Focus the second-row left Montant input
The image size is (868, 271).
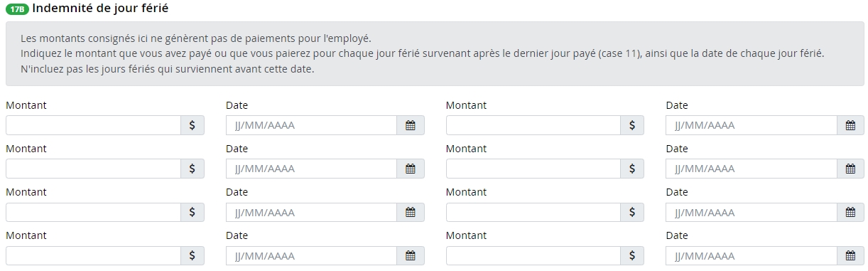coord(93,169)
